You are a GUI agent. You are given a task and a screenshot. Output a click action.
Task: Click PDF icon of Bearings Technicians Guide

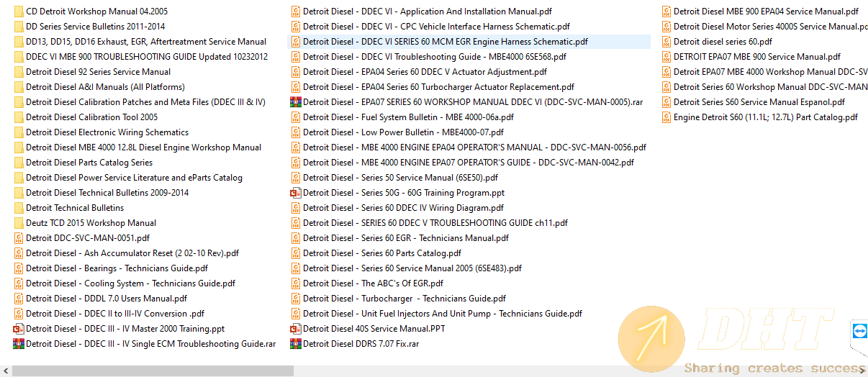pyautogui.click(x=19, y=268)
